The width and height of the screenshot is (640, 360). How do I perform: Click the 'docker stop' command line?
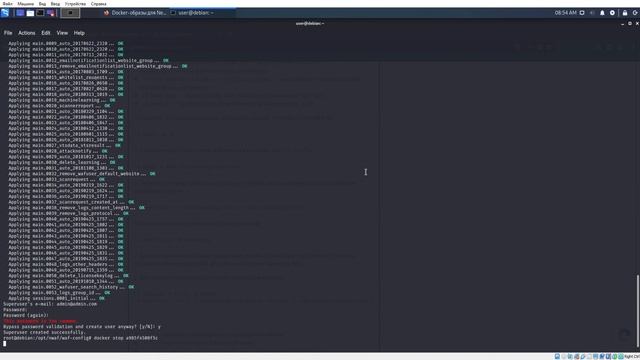point(80,338)
